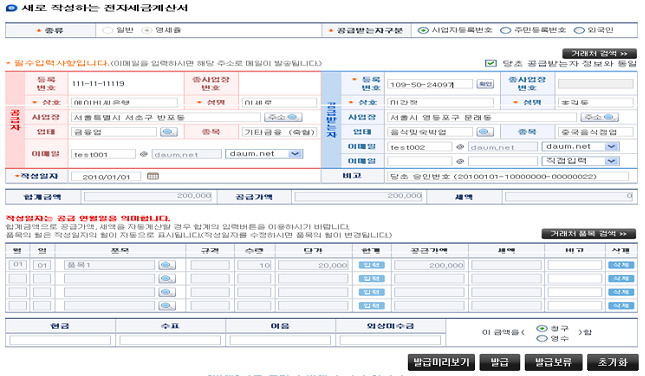Click the 비고 remarks field
Image resolution: width=645 pixels, height=376 pixels.
[x=508, y=176]
